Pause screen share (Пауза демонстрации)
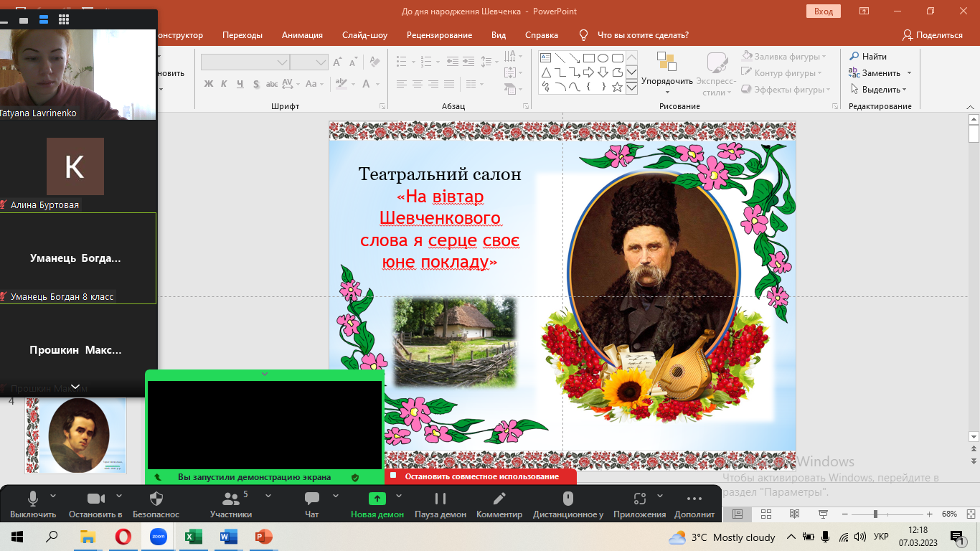The width and height of the screenshot is (980, 551). [440, 504]
